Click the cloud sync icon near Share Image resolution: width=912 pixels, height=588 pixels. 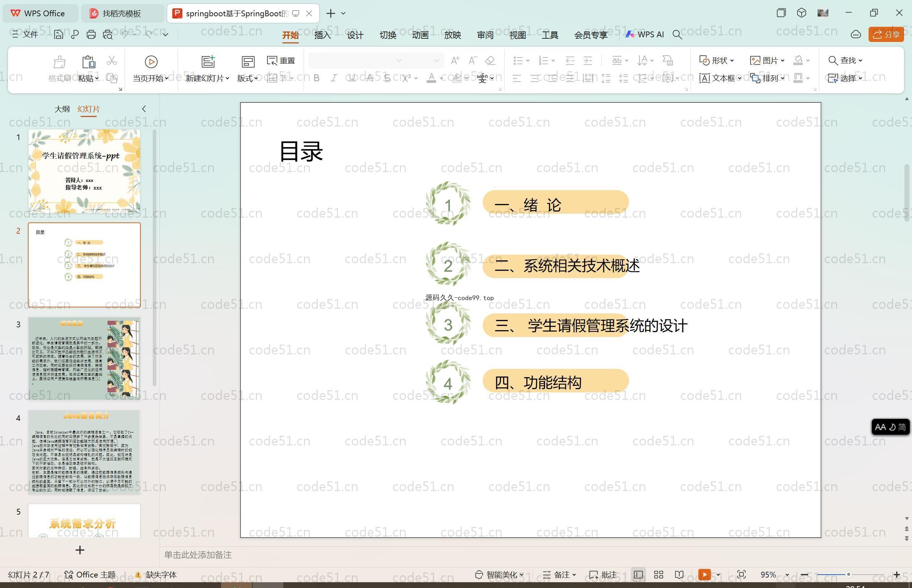click(x=856, y=34)
